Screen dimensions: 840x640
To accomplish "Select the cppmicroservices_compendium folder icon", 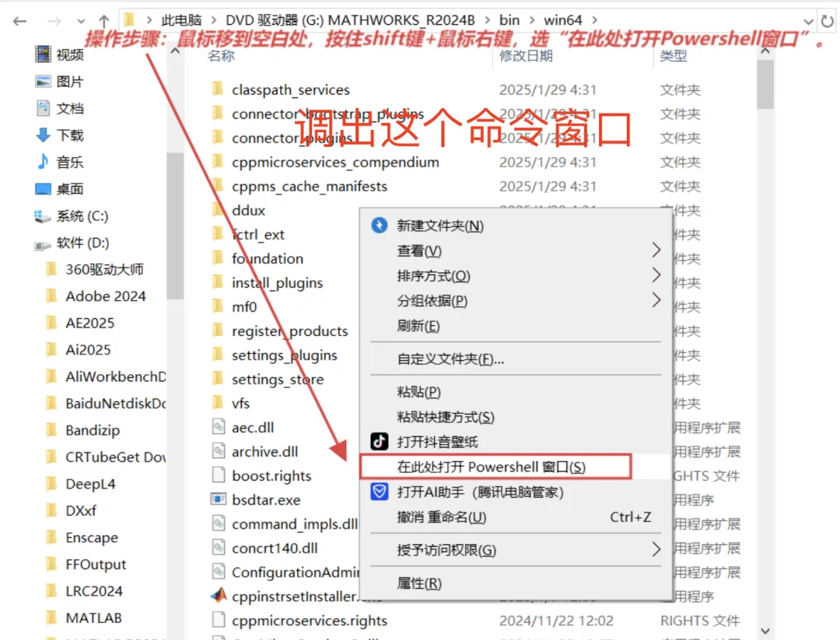I will pos(218,161).
